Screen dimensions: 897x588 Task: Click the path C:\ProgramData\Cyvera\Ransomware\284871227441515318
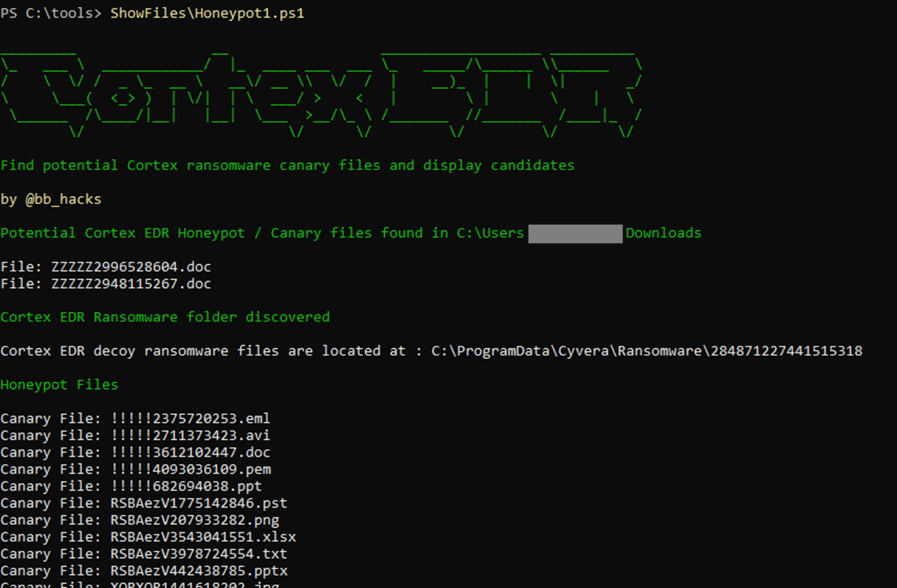pyautogui.click(x=647, y=351)
